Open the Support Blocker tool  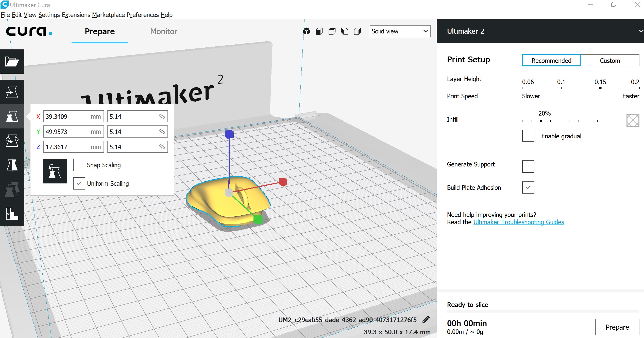coord(12,214)
